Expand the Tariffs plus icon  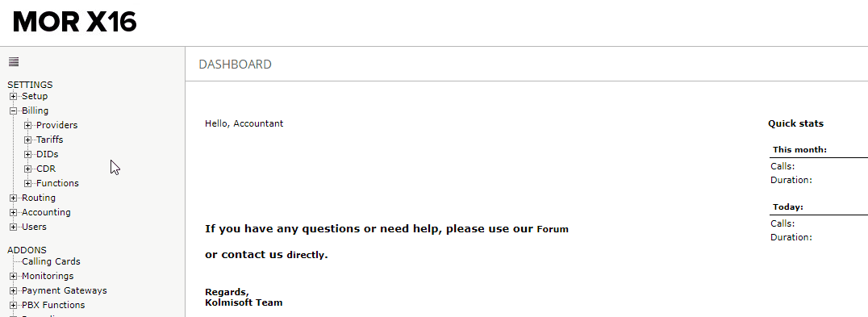pyautogui.click(x=27, y=140)
